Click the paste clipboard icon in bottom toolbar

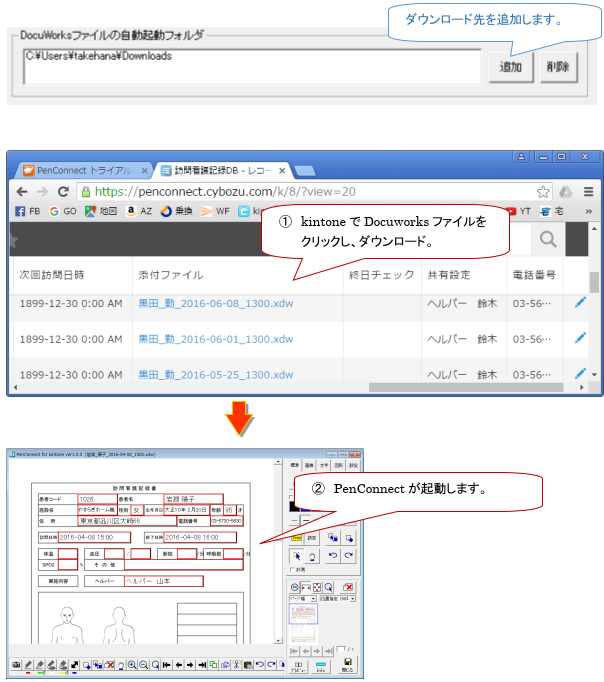point(248,665)
